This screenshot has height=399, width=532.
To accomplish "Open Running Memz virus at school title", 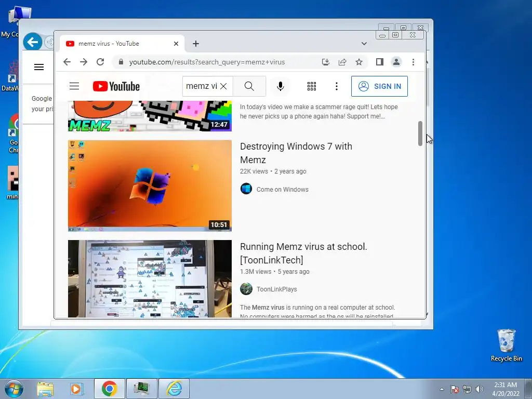I will (303, 253).
